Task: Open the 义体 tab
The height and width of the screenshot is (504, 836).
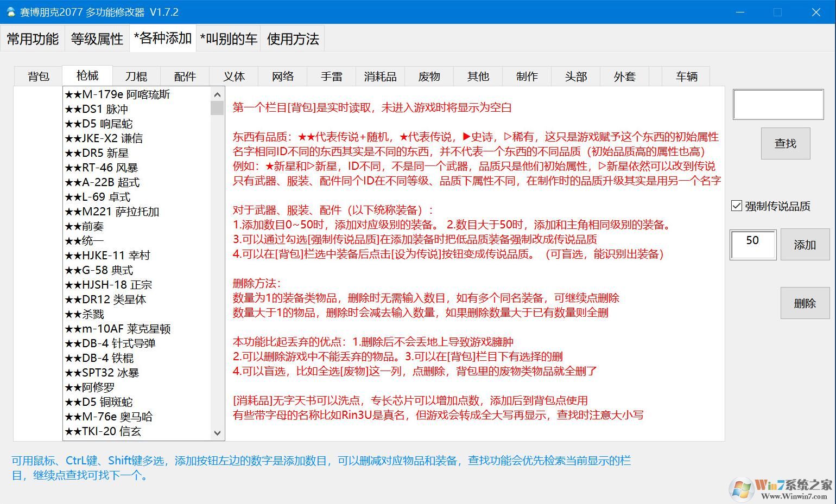Action: click(x=233, y=76)
